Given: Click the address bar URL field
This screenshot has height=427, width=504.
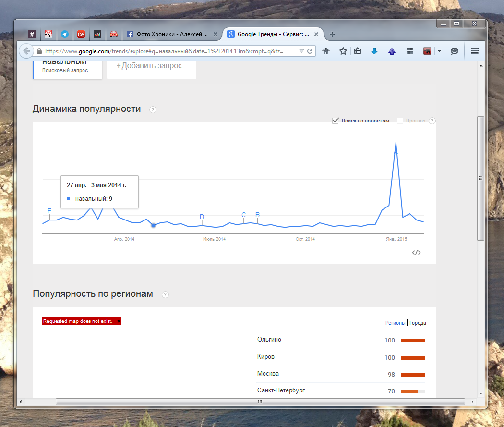Looking at the screenshot, I should point(164,51).
